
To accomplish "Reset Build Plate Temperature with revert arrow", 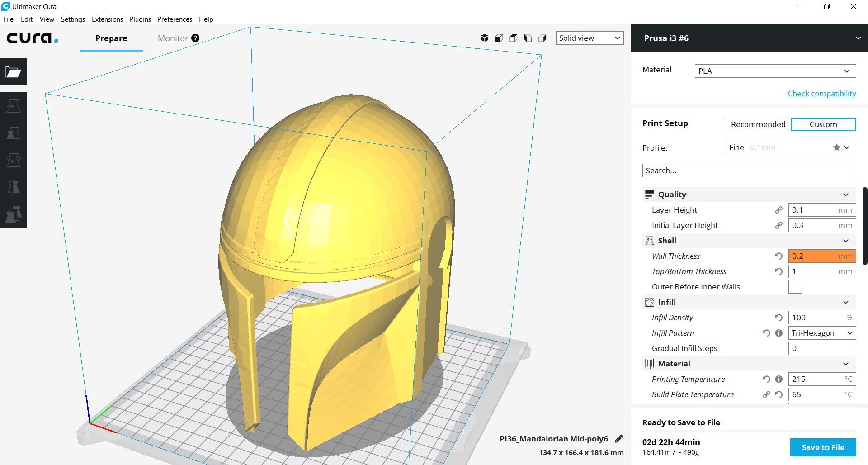I will click(778, 394).
